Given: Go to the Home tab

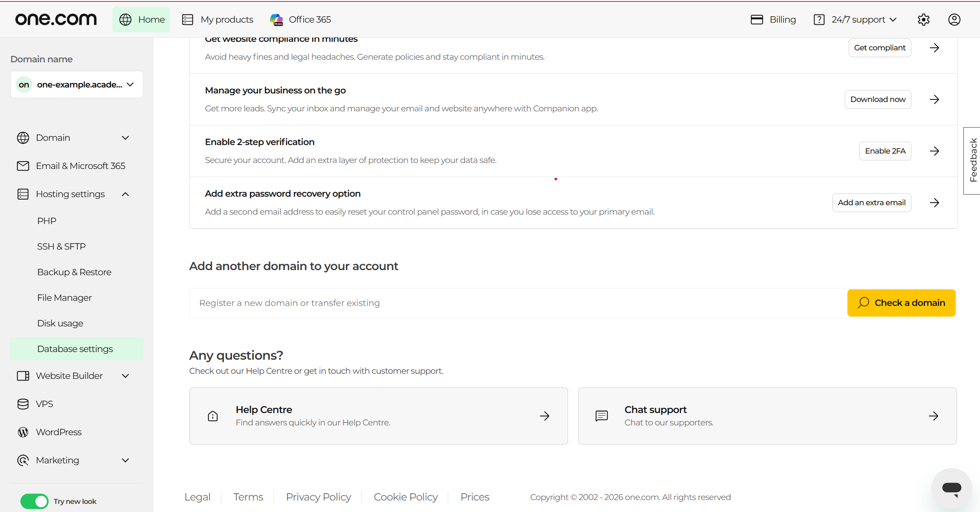Looking at the screenshot, I should coord(141,20).
